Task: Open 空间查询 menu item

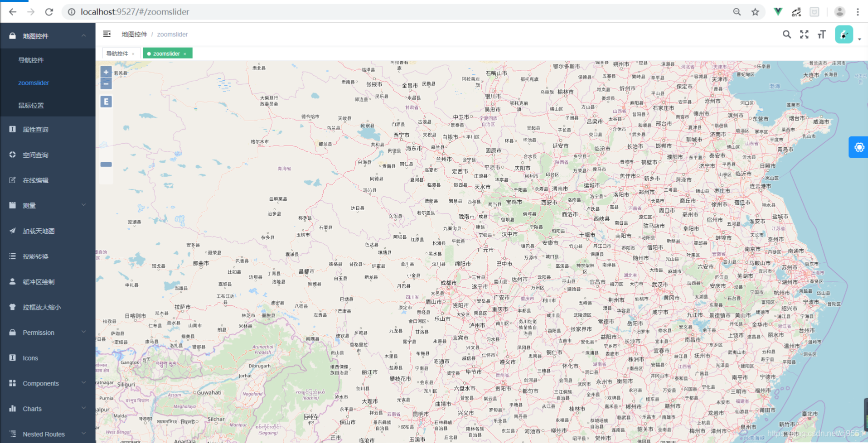Action: pos(48,155)
